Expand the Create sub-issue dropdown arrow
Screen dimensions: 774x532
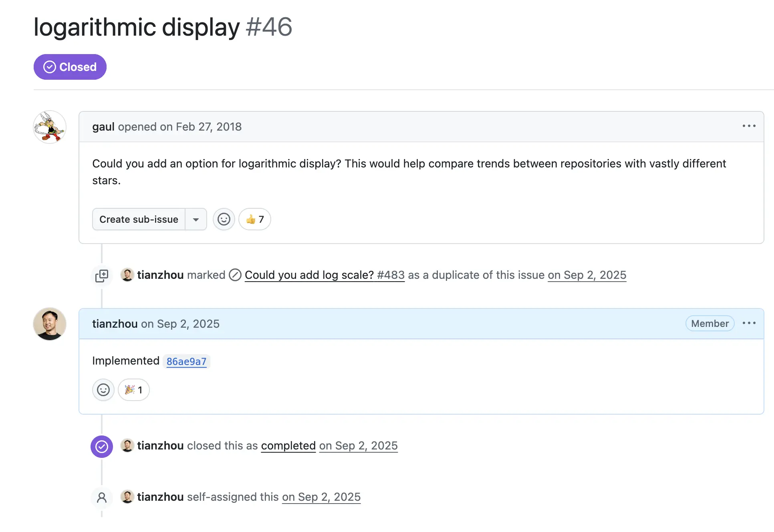click(196, 219)
